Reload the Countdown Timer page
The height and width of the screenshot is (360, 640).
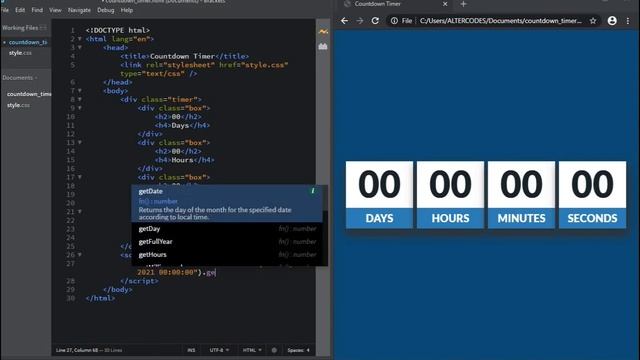click(x=375, y=21)
